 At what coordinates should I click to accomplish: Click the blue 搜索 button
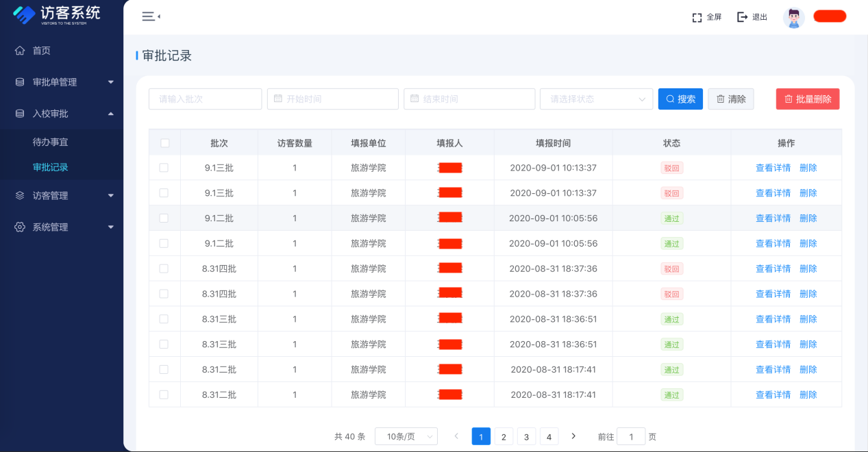pyautogui.click(x=680, y=99)
